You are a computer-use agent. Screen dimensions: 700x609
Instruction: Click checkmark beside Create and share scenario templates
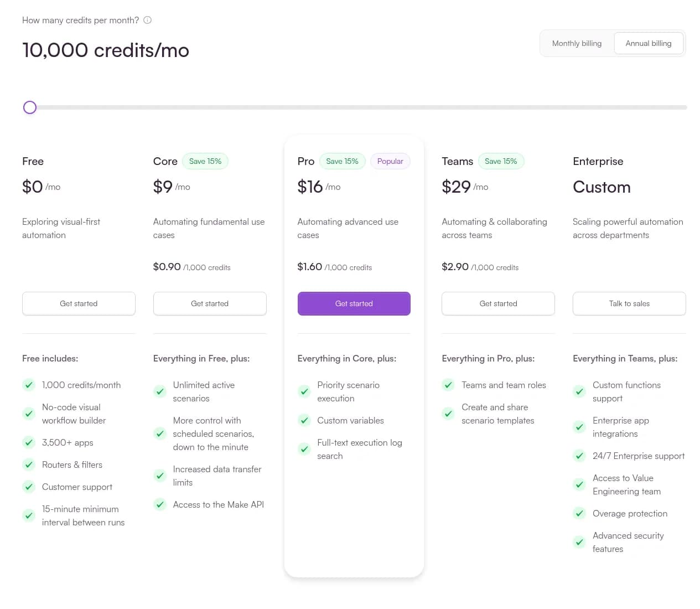click(448, 414)
